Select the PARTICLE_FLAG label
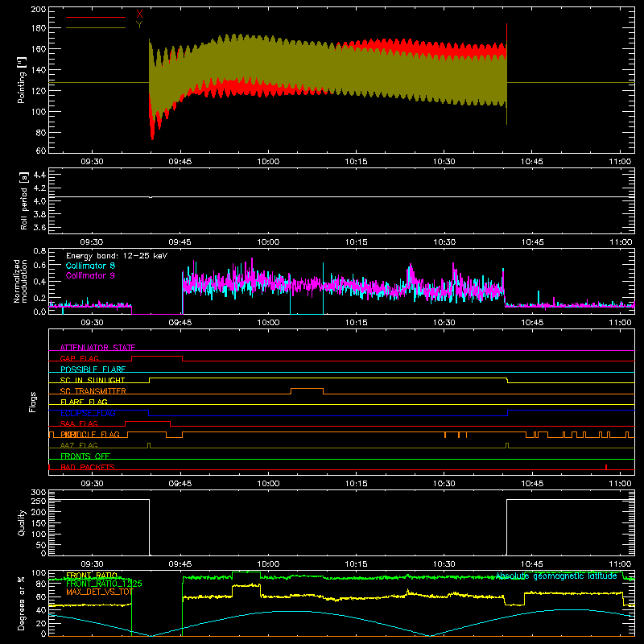 click(x=90, y=434)
